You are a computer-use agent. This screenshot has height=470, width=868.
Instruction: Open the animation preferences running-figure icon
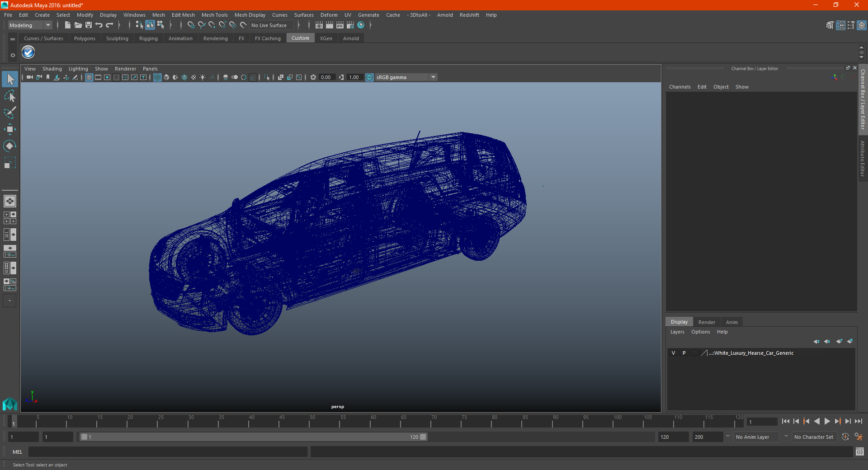[x=859, y=437]
